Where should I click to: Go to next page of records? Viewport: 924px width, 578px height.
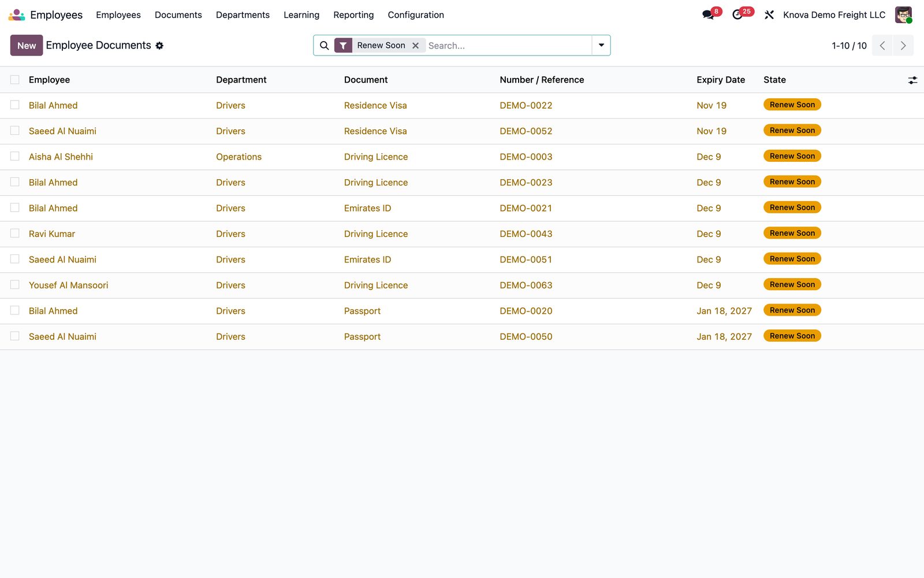[903, 46]
